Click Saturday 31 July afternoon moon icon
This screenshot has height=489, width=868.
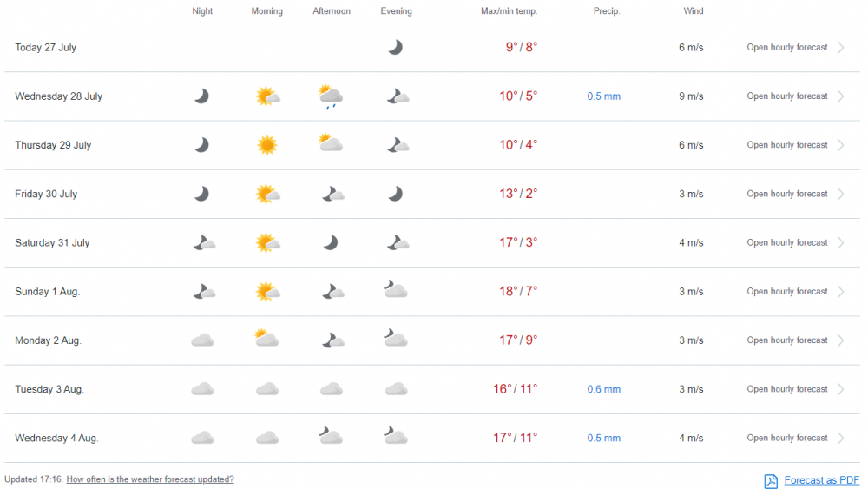331,243
